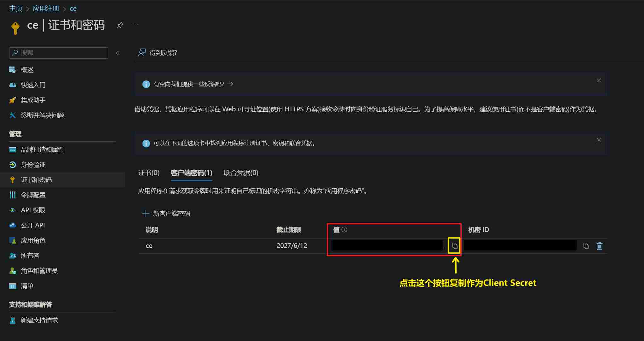Dismiss the feedback info banner
The height and width of the screenshot is (341, 644).
pyautogui.click(x=599, y=81)
